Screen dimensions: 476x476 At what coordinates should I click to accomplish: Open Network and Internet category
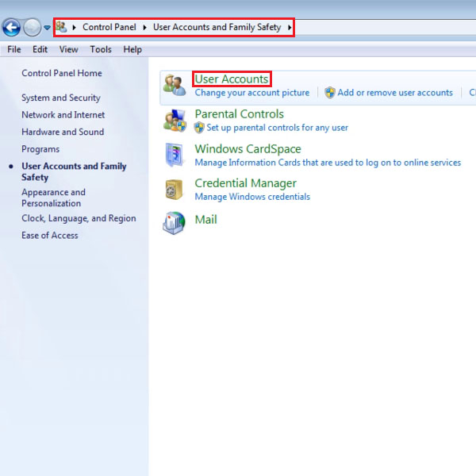coord(63,115)
